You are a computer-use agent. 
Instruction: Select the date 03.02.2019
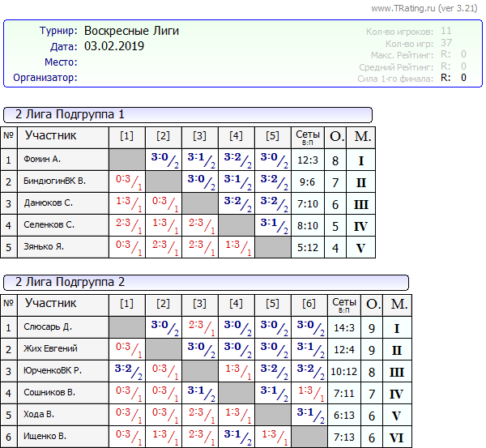coord(114,46)
